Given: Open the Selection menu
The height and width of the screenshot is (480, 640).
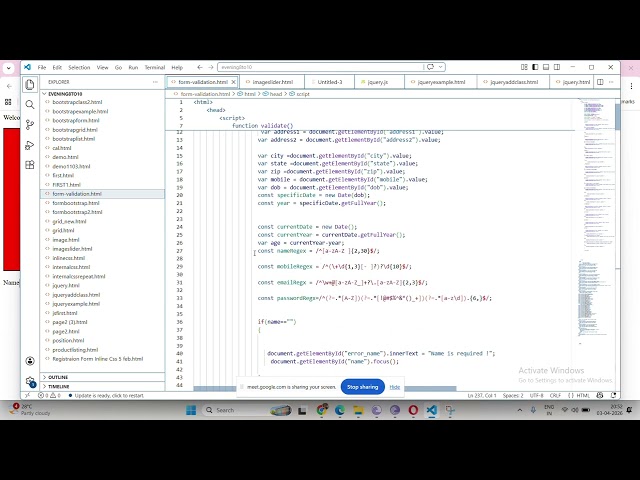Looking at the screenshot, I should click(79, 67).
